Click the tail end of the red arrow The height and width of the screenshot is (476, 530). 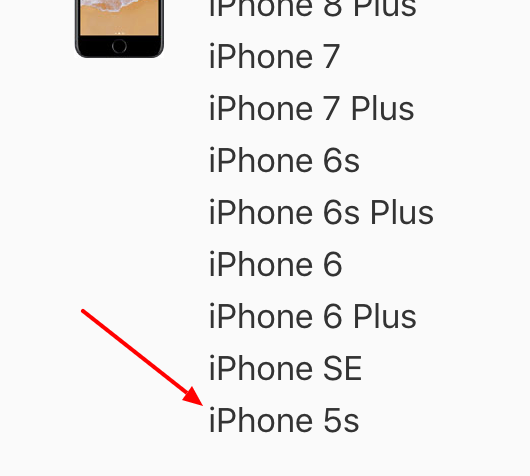click(x=84, y=311)
